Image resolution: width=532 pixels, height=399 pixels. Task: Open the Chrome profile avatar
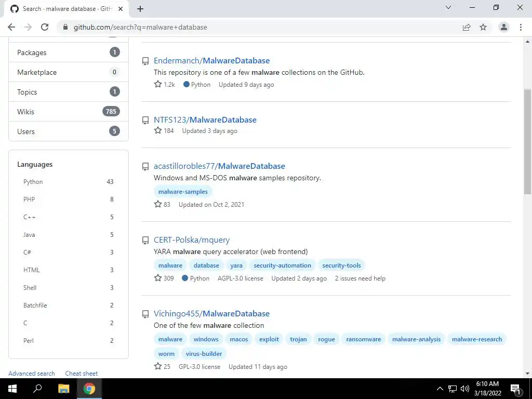pos(504,27)
